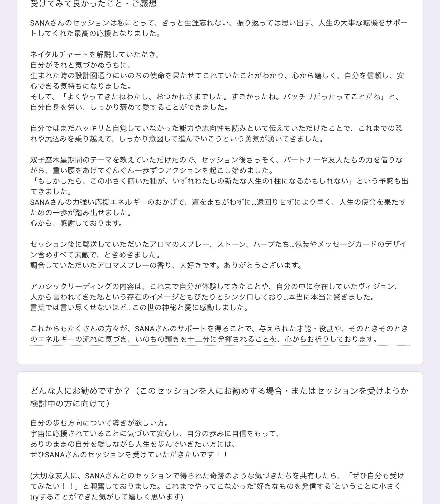Click the quote starting そして、「よくやってきたねわたし

tap(216, 102)
